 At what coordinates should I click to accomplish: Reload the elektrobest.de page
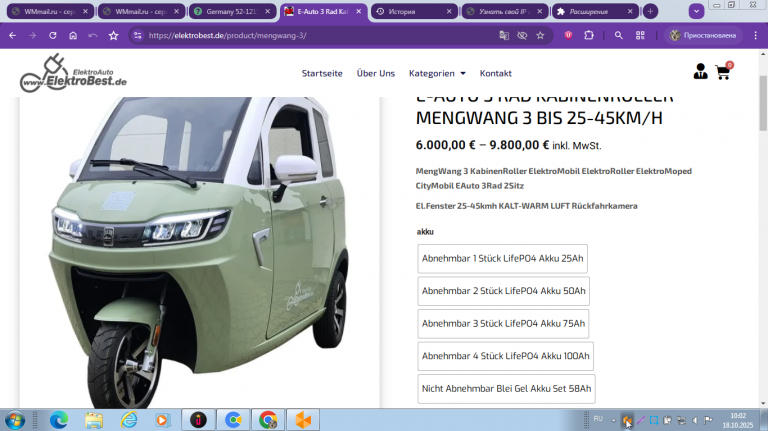pos(53,35)
